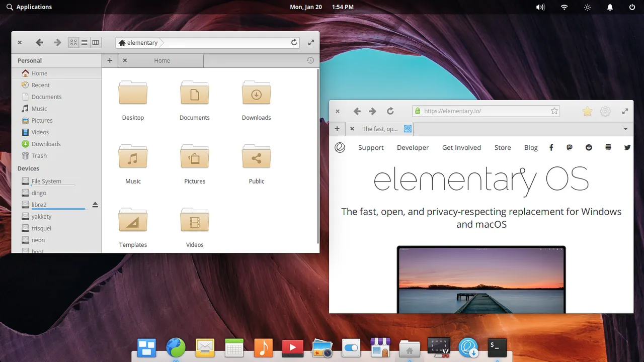The height and width of the screenshot is (362, 644).
Task: Open the browser settings gear menu
Action: click(605, 111)
